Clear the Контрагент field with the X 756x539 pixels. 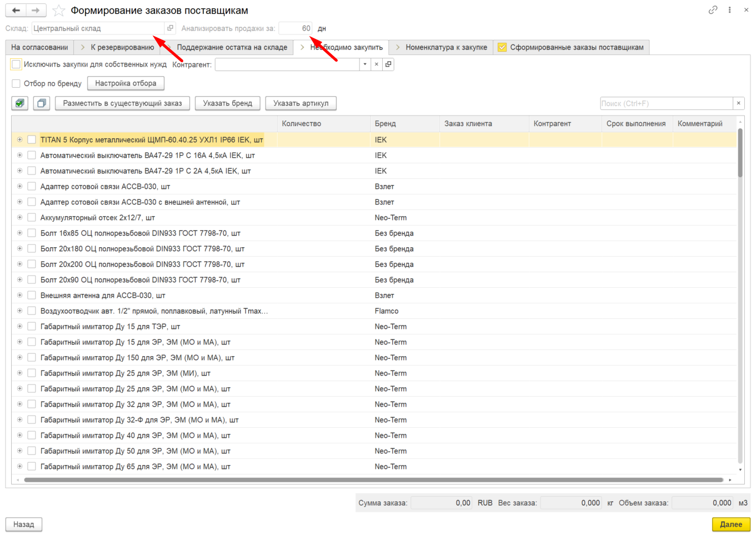click(377, 64)
